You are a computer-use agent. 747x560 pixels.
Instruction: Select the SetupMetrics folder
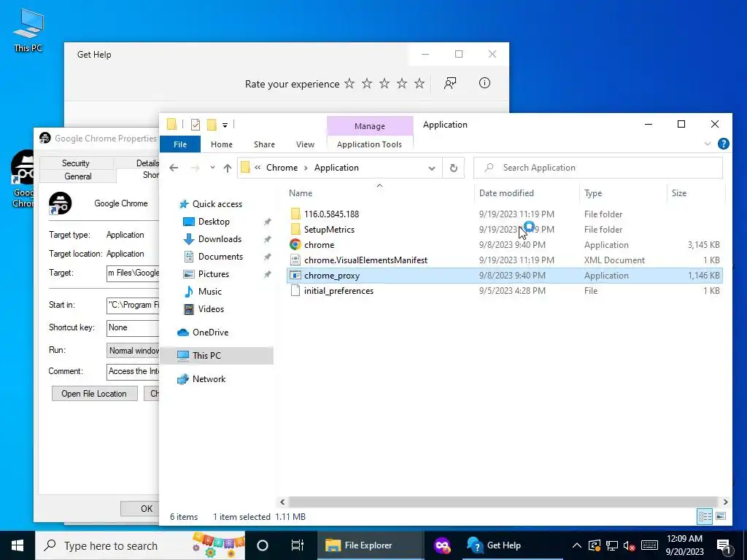tap(329, 230)
